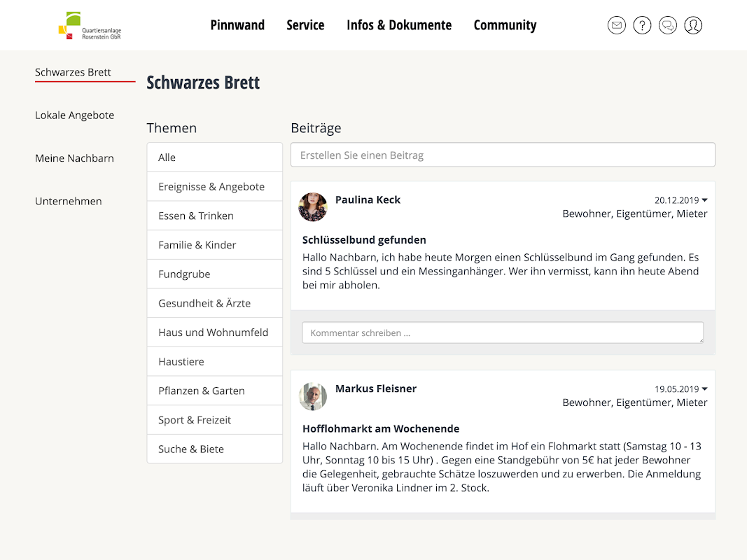Click the help question mark icon

[x=642, y=26]
